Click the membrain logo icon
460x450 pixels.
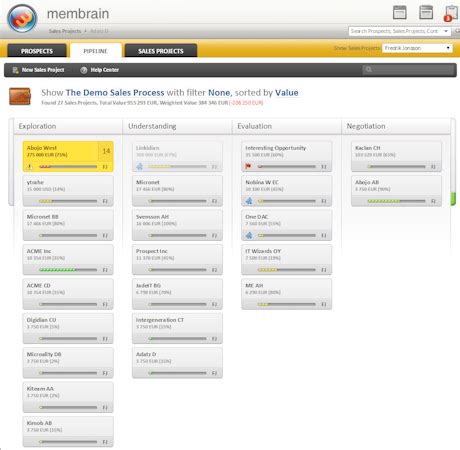(x=22, y=18)
